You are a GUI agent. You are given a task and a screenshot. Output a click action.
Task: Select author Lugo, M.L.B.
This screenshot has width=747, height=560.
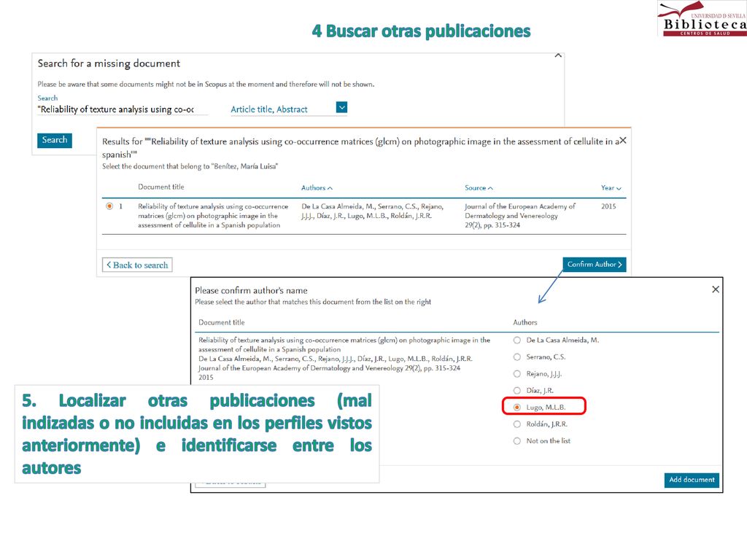point(517,407)
